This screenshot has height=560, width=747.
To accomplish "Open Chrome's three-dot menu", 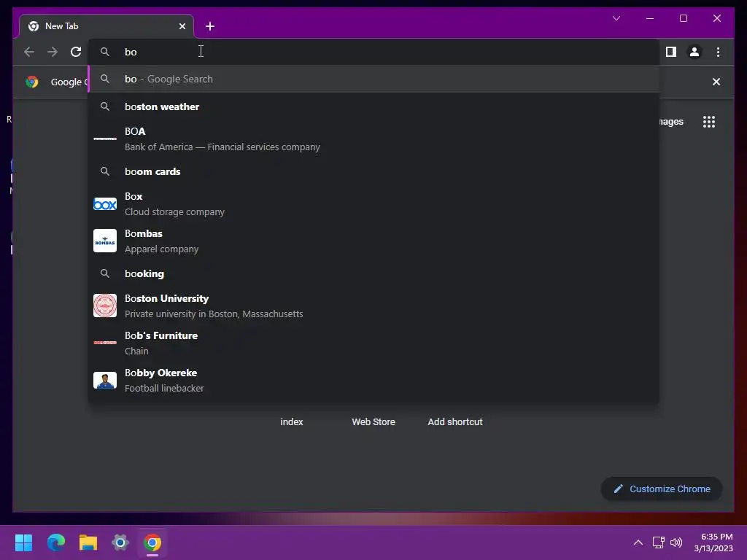I will [x=718, y=52].
